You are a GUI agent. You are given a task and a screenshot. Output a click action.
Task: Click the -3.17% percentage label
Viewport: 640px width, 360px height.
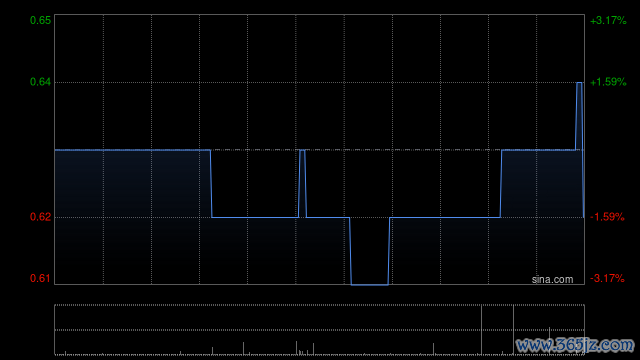pyautogui.click(x=607, y=278)
